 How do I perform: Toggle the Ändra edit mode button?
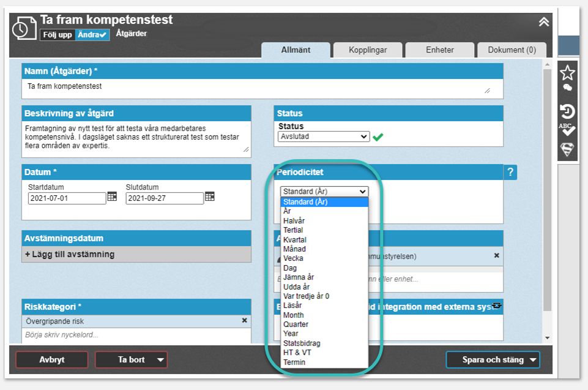92,35
